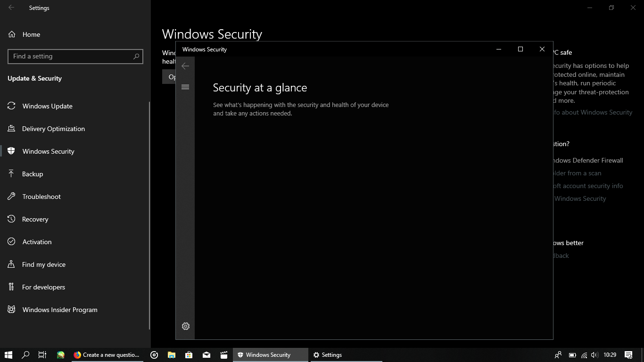The image size is (644, 362).
Task: Open the Windows Start menu
Action: click(x=8, y=355)
